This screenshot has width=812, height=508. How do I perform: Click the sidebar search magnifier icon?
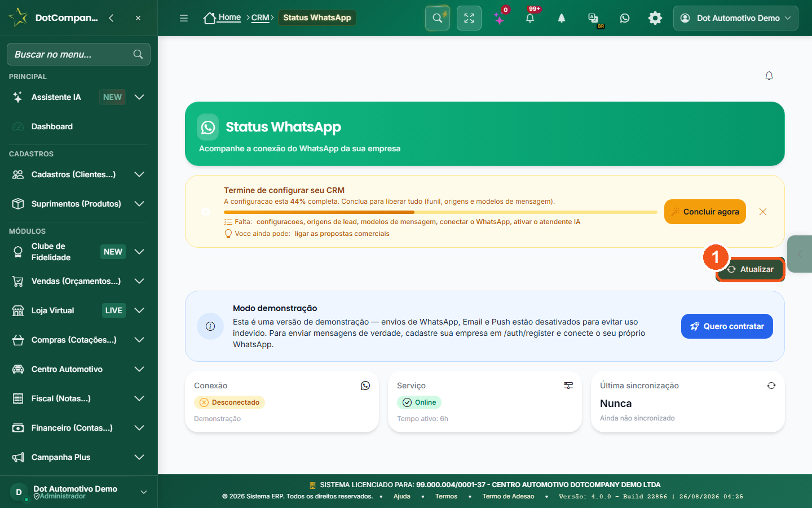[x=138, y=54]
